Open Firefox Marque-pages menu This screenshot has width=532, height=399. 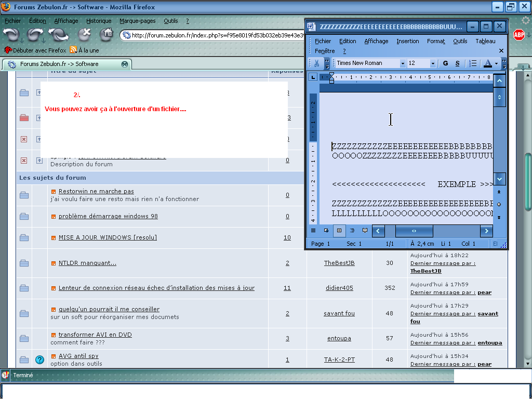[137, 21]
